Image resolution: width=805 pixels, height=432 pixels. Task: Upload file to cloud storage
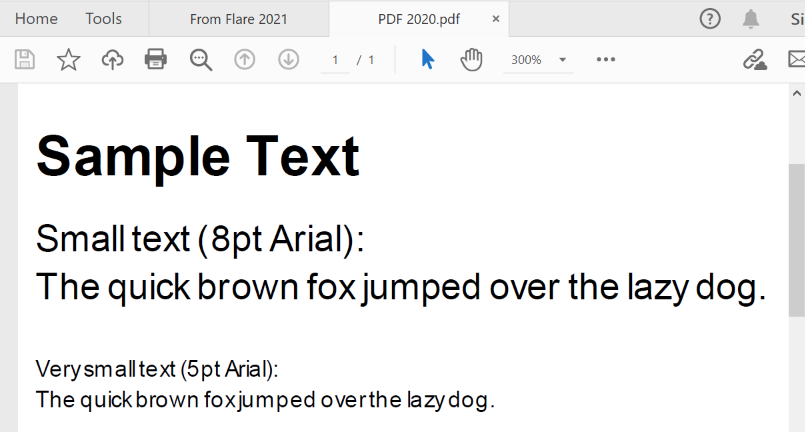pos(113,60)
